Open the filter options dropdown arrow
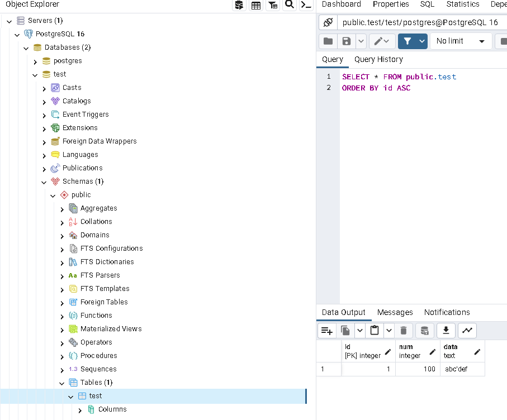The width and height of the screenshot is (507, 420). (422, 41)
